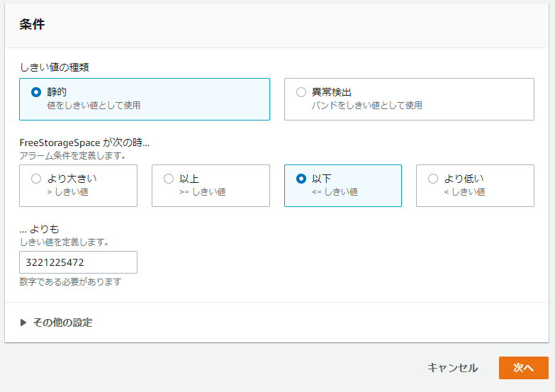Click the ">= しきい値" tile caption
This screenshot has width=555, height=392.
tap(203, 192)
